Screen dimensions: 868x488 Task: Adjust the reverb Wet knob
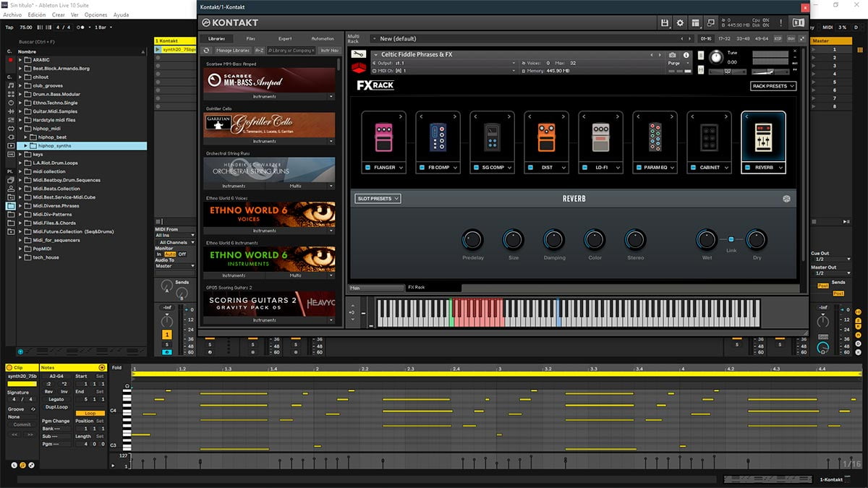(x=707, y=239)
